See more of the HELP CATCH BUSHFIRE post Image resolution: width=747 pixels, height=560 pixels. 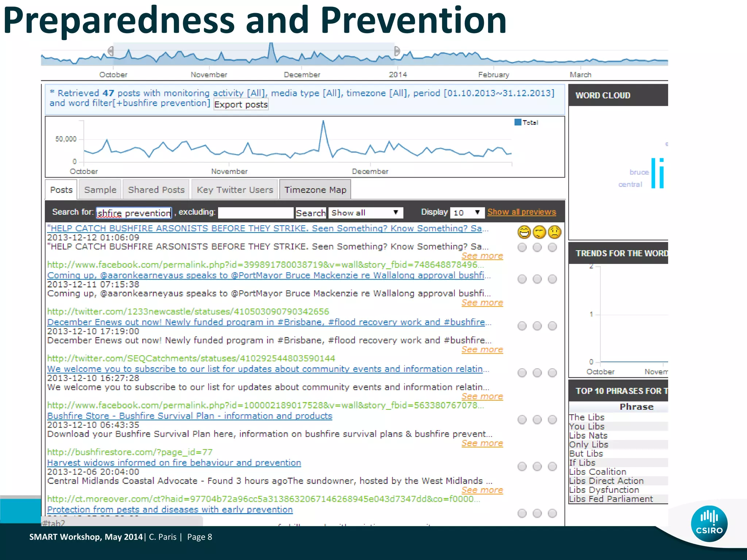tap(482, 256)
